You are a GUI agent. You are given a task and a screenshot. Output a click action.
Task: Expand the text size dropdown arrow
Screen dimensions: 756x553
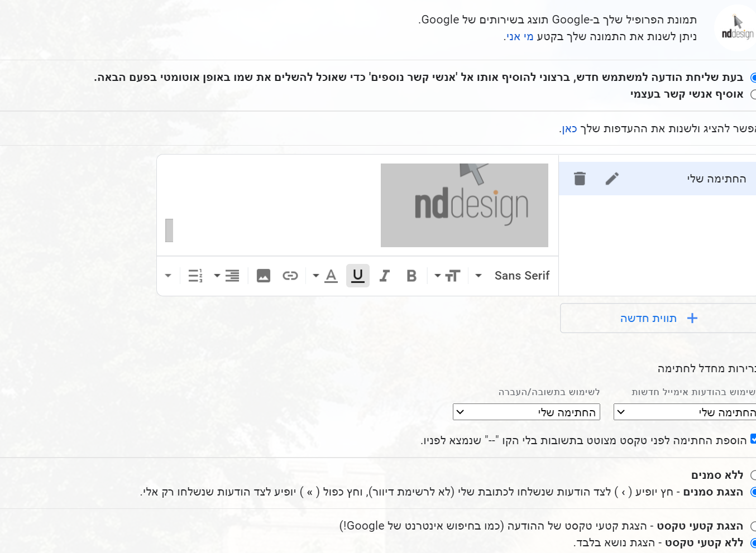pos(438,276)
